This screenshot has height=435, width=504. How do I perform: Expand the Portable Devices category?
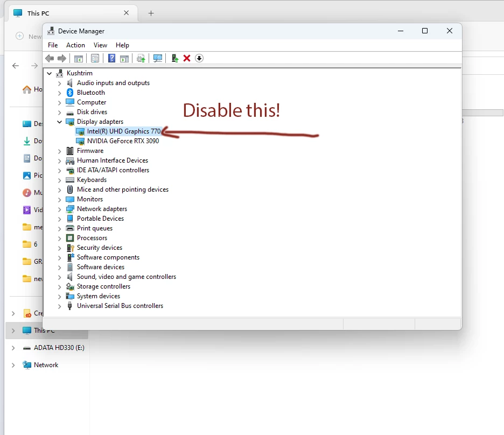pyautogui.click(x=59, y=219)
